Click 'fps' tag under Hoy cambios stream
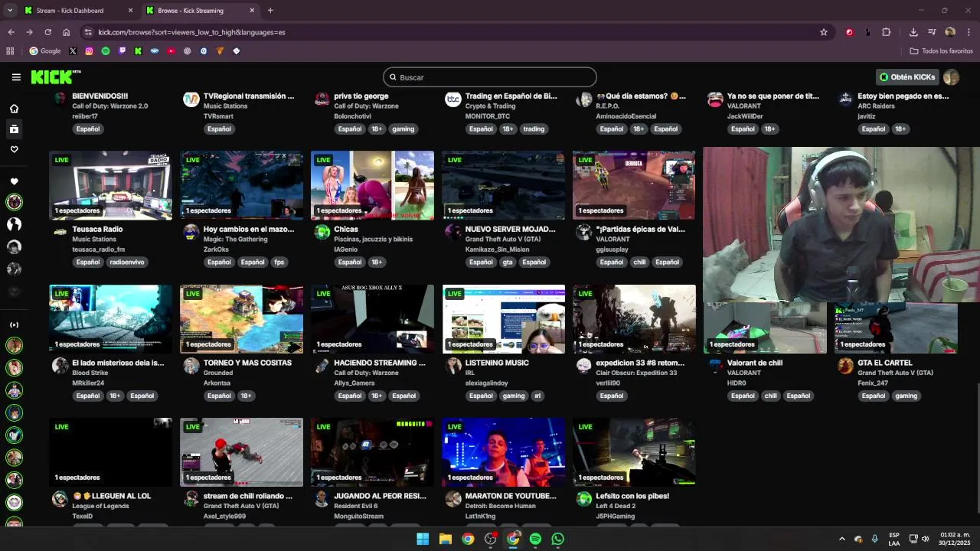Screen dimensions: 980x551 click(x=279, y=262)
